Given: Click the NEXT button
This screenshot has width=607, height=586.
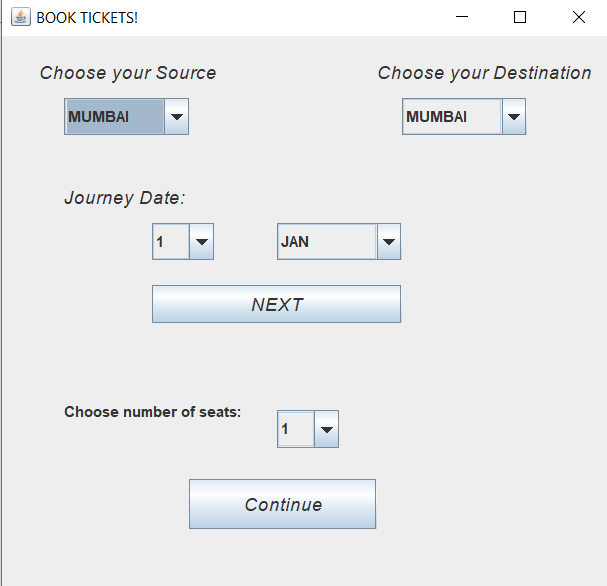Looking at the screenshot, I should click(x=276, y=304).
